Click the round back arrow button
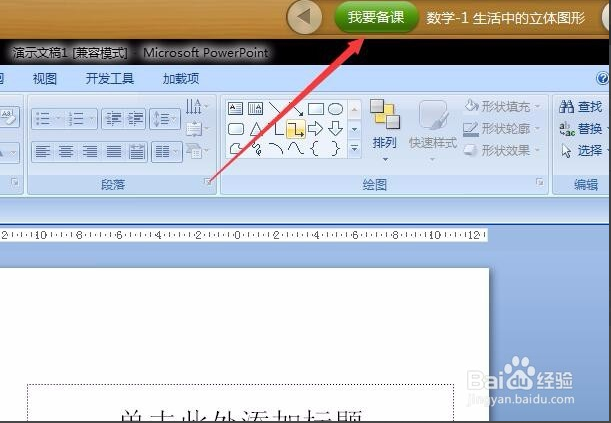The height and width of the screenshot is (423, 611). pyautogui.click(x=304, y=17)
